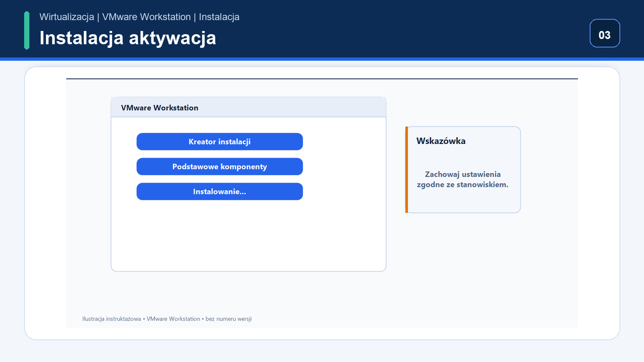
Task: Open the Instalowanie... step button
Action: pos(220,191)
